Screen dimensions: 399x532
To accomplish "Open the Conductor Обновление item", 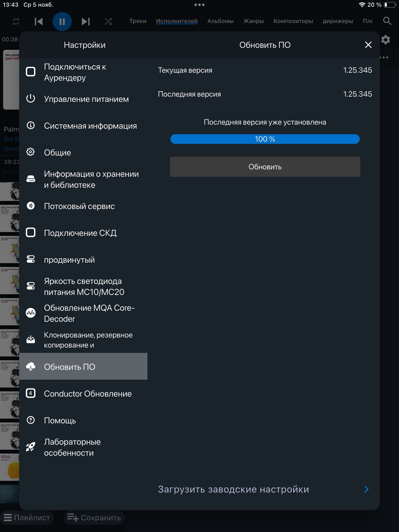I will click(88, 393).
